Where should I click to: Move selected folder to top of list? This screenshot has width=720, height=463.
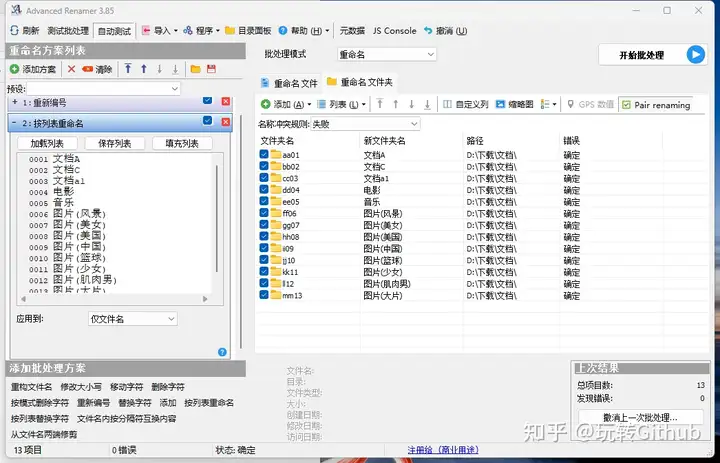(x=380, y=104)
